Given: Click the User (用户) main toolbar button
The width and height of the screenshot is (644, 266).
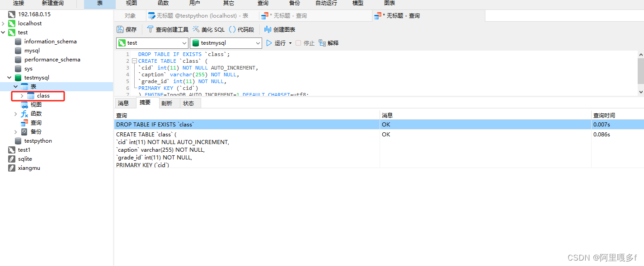Looking at the screenshot, I should [195, 3].
